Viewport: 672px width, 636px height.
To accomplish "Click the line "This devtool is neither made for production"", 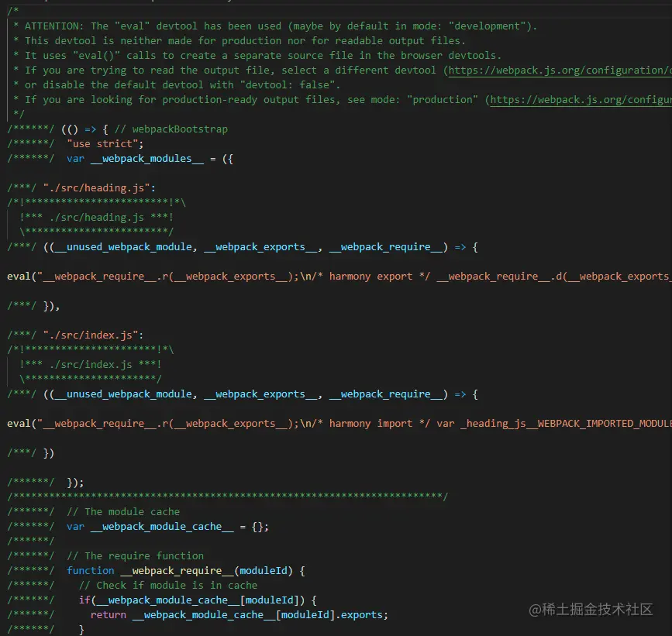I will tap(240, 41).
